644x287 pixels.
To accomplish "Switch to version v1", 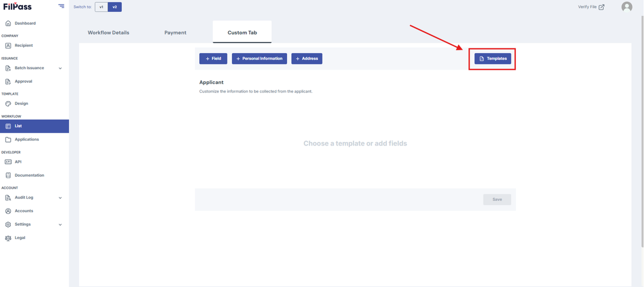I will point(101,7).
